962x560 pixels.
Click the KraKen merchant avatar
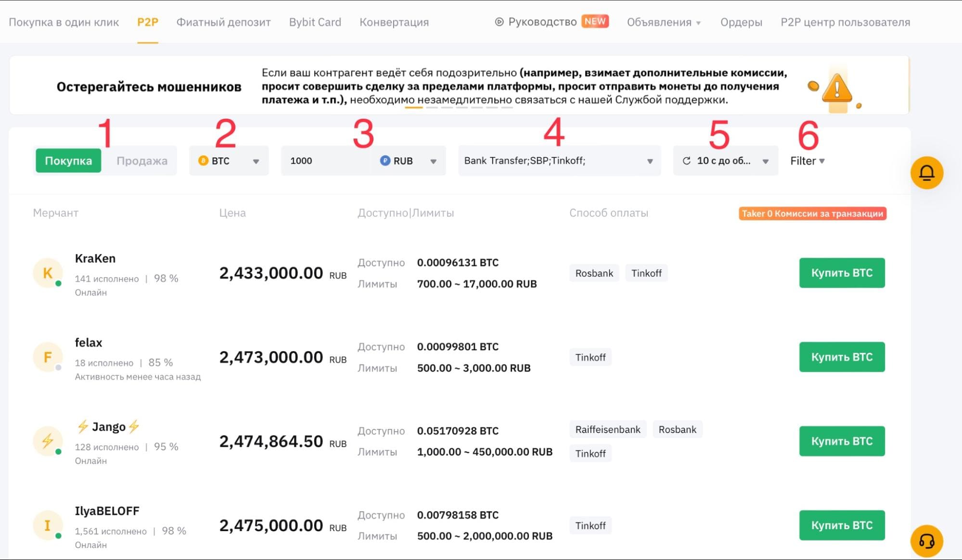tap(48, 273)
